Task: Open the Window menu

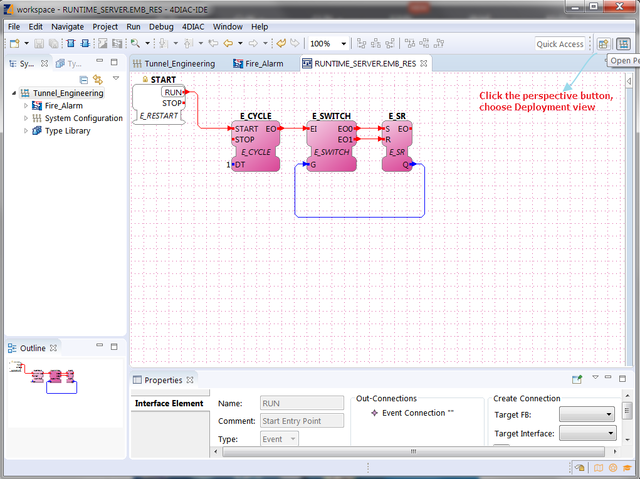Action: [x=228, y=27]
